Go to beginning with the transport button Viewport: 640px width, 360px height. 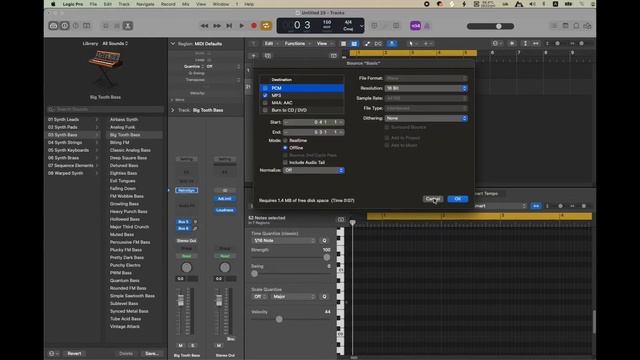229,26
